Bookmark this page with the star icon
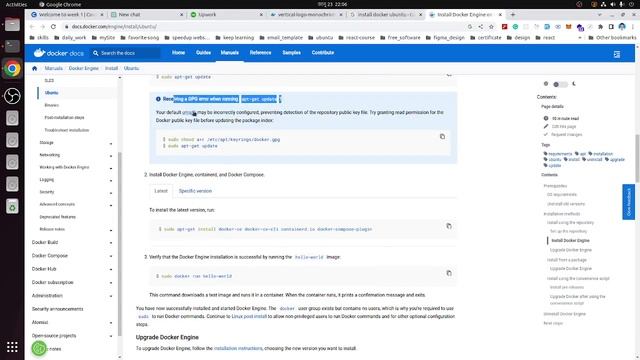This screenshot has height=360, width=640. (491, 27)
